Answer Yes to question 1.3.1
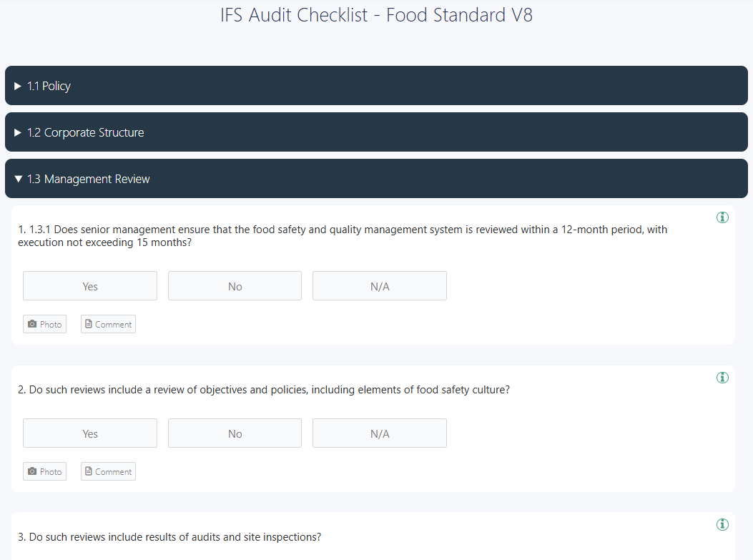 [89, 285]
